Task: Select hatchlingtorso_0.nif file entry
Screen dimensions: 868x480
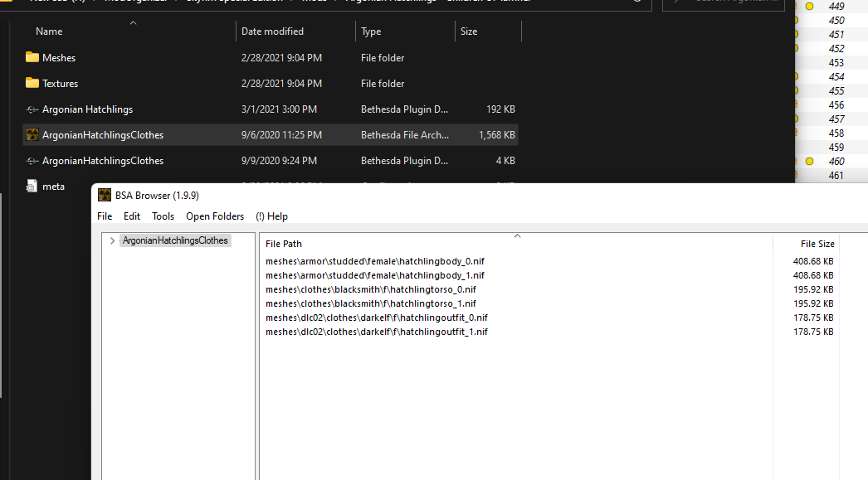Action: point(371,289)
